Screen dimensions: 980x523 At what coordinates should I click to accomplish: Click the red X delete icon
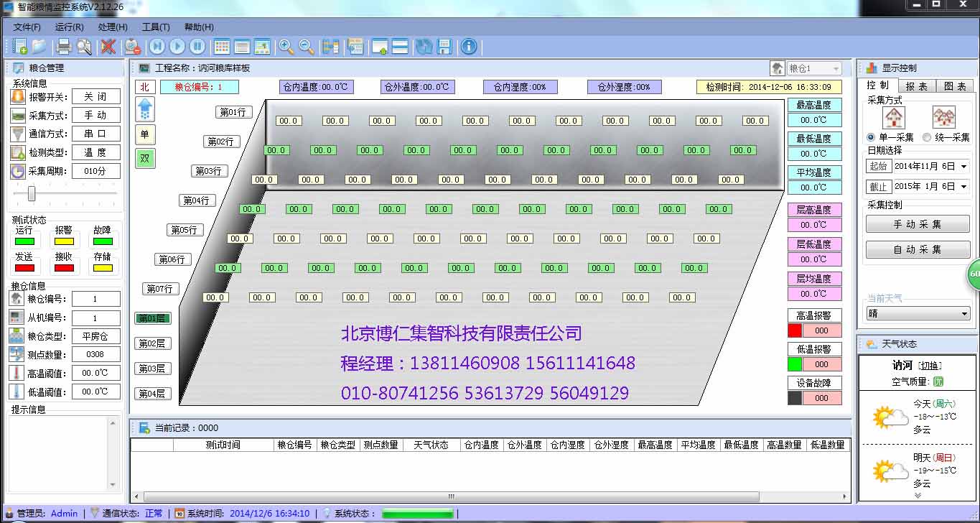point(108,47)
